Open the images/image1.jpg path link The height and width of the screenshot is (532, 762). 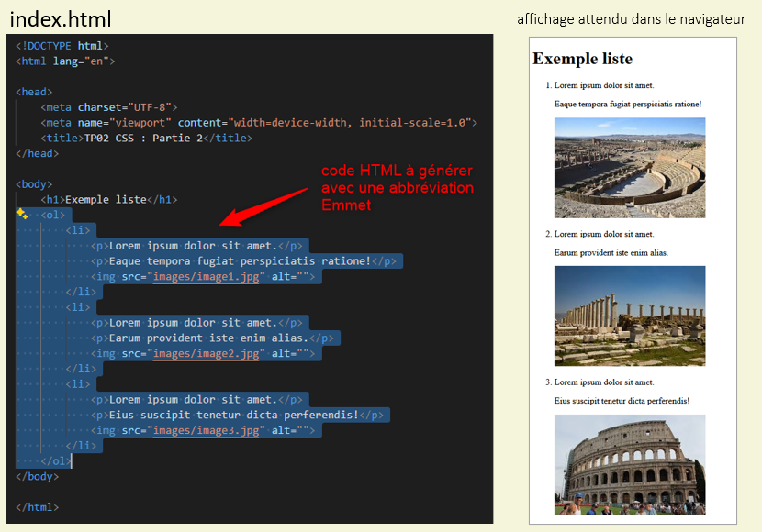(x=208, y=276)
